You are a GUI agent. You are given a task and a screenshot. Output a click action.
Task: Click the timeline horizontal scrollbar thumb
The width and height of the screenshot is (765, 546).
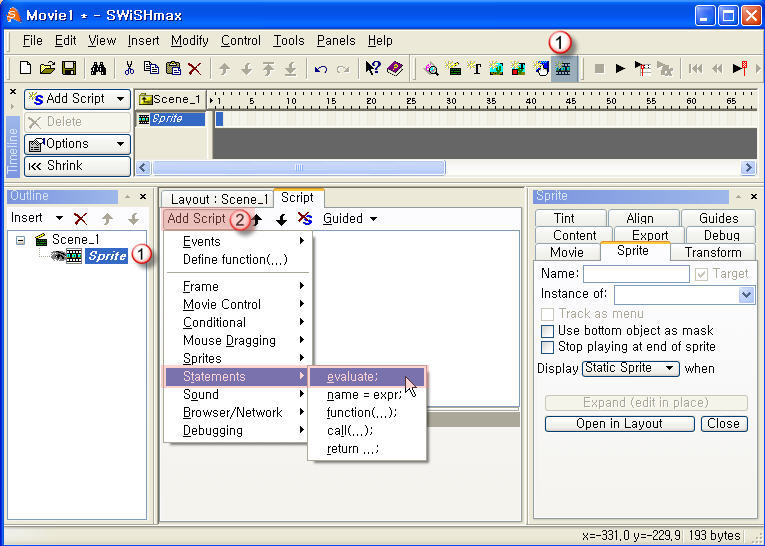click(x=299, y=168)
